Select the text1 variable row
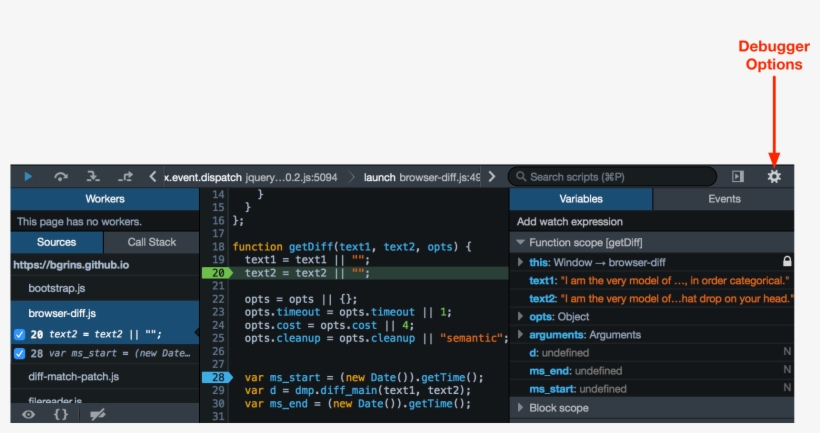The width and height of the screenshot is (820, 433). [652, 281]
